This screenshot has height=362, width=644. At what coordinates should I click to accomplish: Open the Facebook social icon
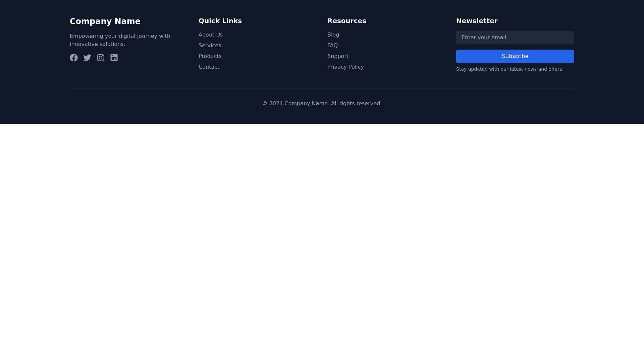pos(74,58)
